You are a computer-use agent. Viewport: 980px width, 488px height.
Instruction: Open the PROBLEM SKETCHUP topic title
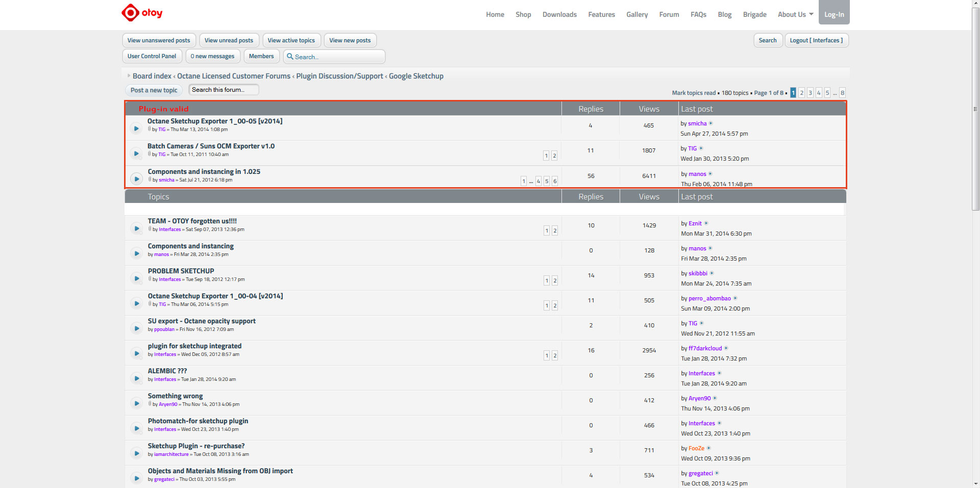pos(181,271)
